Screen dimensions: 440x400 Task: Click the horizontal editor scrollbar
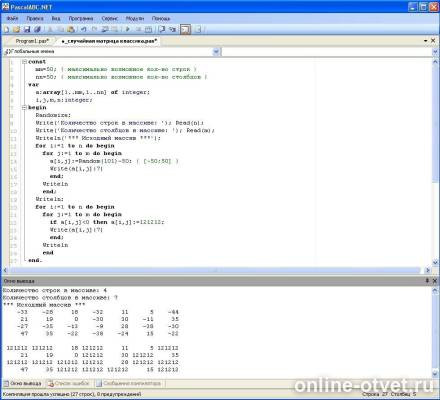[x=216, y=270]
